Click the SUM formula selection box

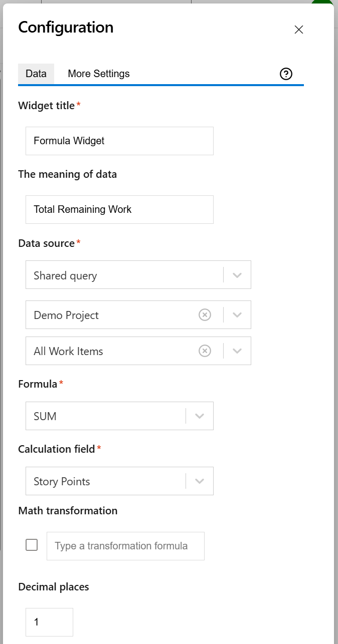(x=100, y=416)
